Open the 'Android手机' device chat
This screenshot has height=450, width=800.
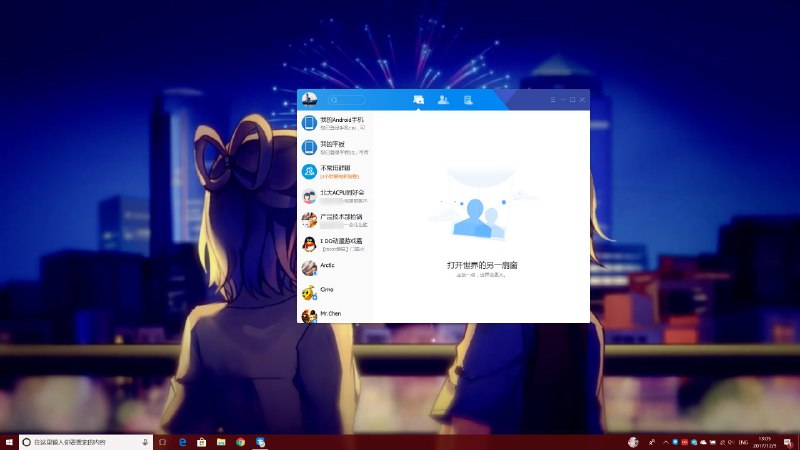click(335, 123)
